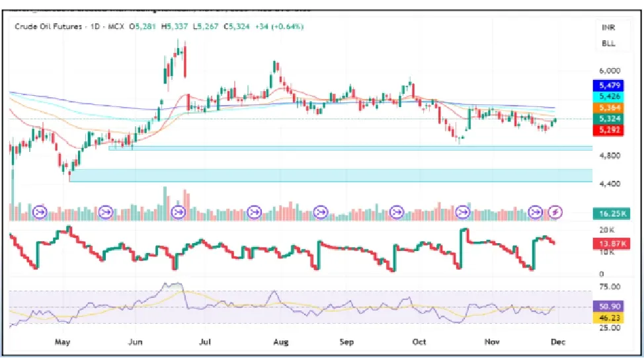Click the second purple rollover marker from left
This screenshot has width=644, height=362.
click(106, 212)
